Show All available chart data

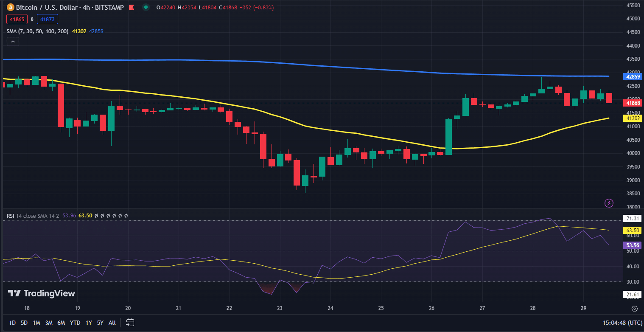(112, 323)
